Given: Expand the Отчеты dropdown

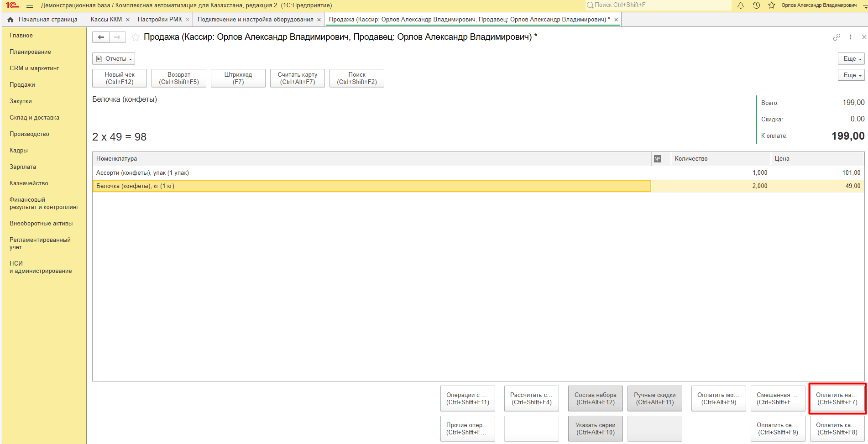Looking at the screenshot, I should pos(114,59).
